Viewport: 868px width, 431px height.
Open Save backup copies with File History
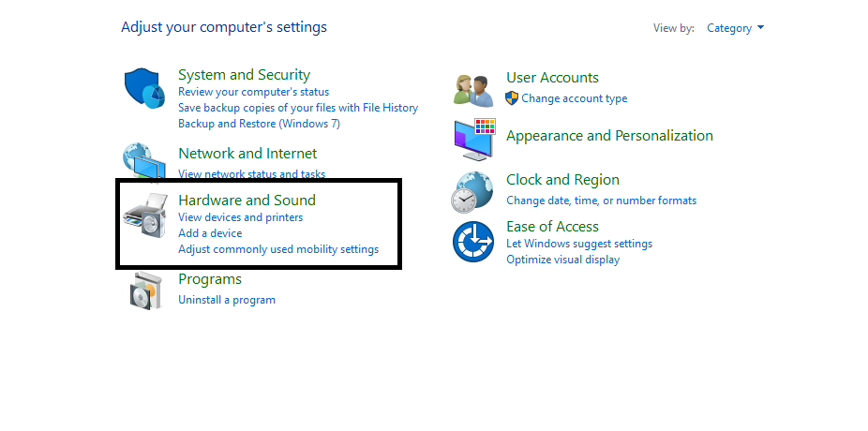(298, 108)
